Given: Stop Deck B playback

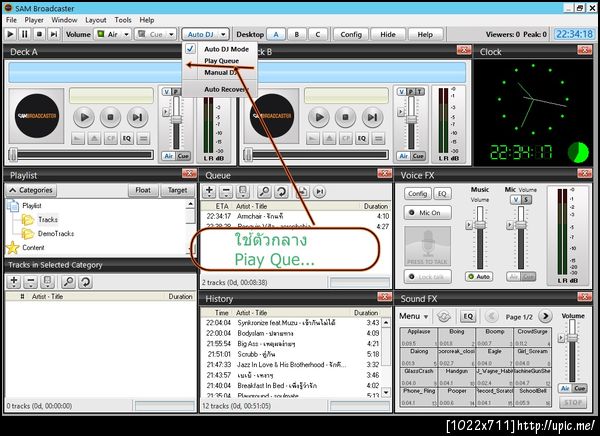Looking at the screenshot, I should [346, 117].
